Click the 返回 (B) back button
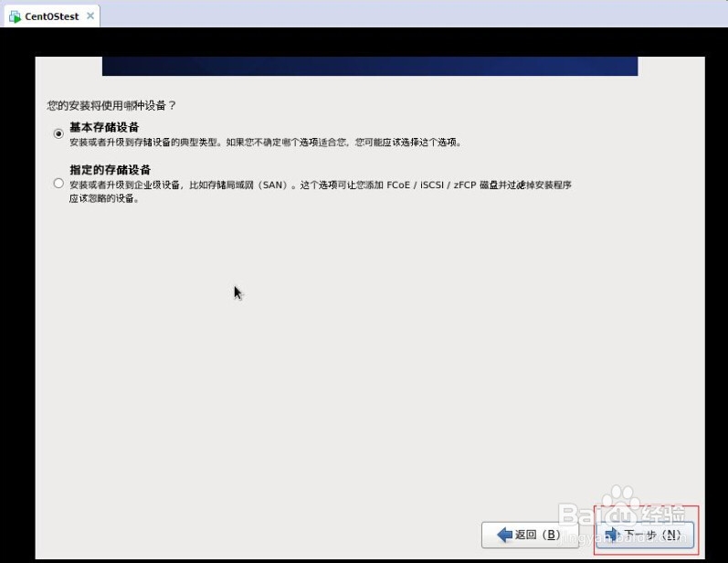The image size is (728, 563). (x=530, y=535)
